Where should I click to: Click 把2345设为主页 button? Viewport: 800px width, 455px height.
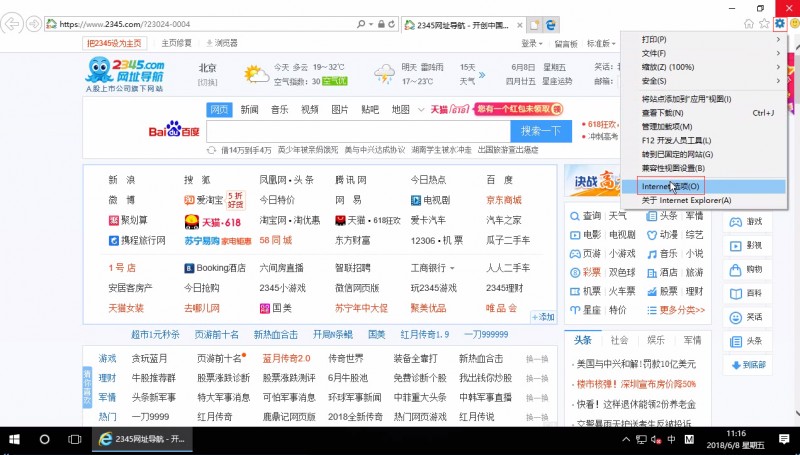point(114,43)
